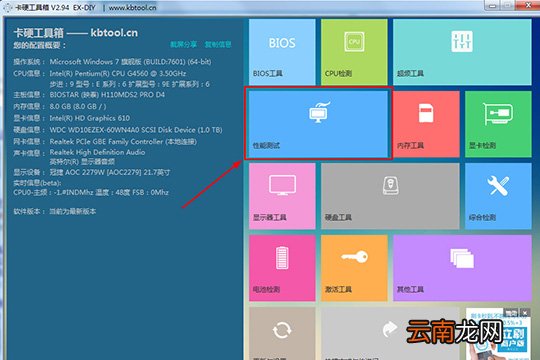The image size is (540, 360).
Task: Open the 激活工具 key tile
Action: [x=354, y=268]
